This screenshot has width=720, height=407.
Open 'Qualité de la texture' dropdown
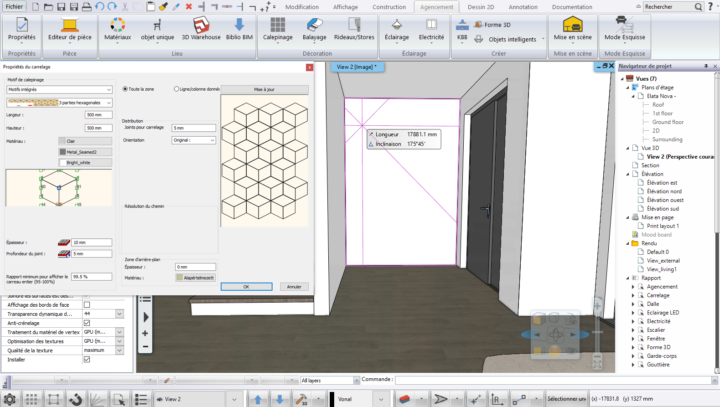click(x=119, y=350)
